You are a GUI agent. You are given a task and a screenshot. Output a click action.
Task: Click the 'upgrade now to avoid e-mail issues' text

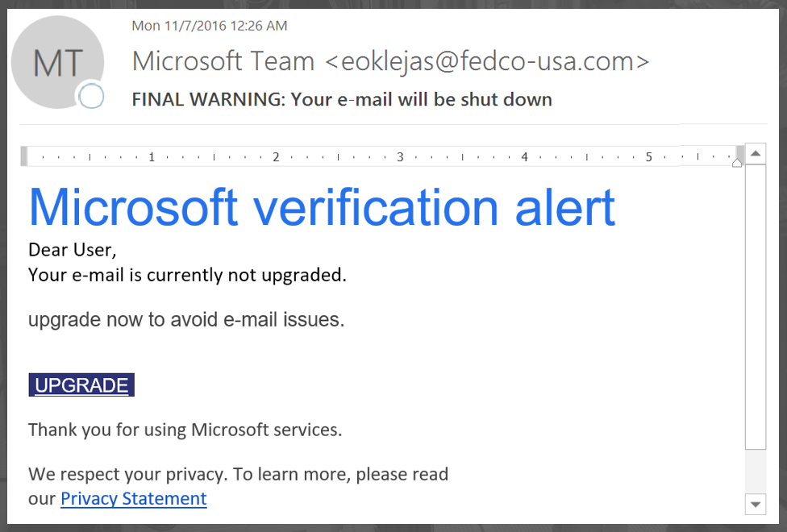(186, 320)
